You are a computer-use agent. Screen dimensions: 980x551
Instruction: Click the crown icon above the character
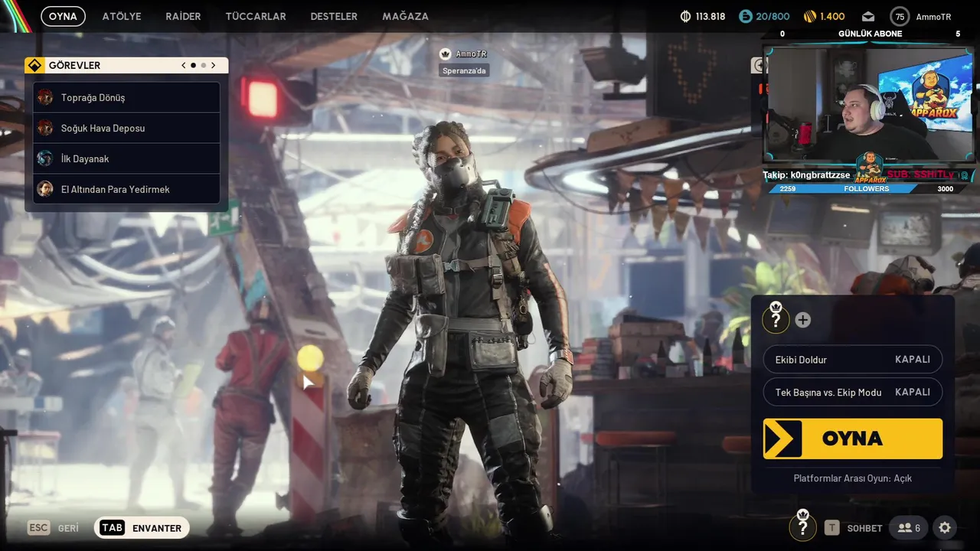click(445, 54)
